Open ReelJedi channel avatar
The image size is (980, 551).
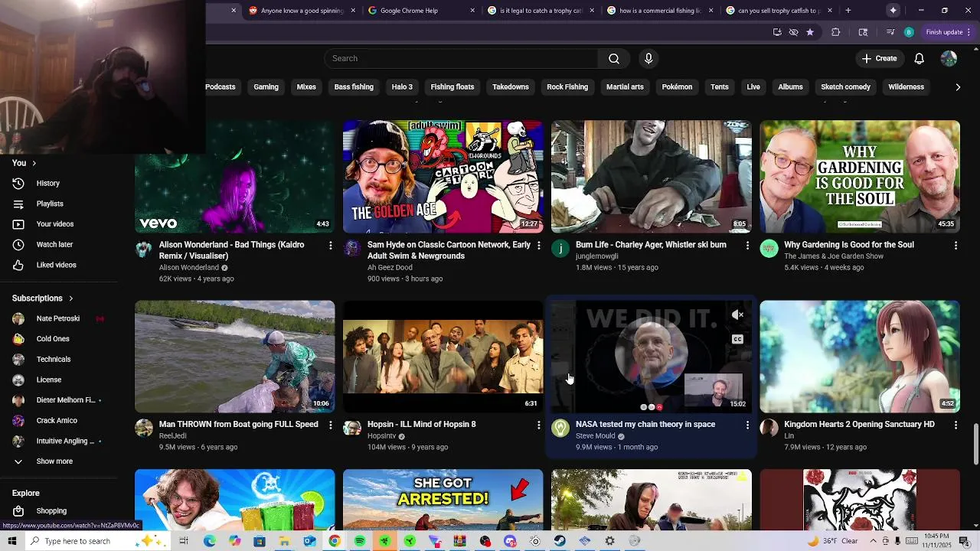tap(144, 428)
